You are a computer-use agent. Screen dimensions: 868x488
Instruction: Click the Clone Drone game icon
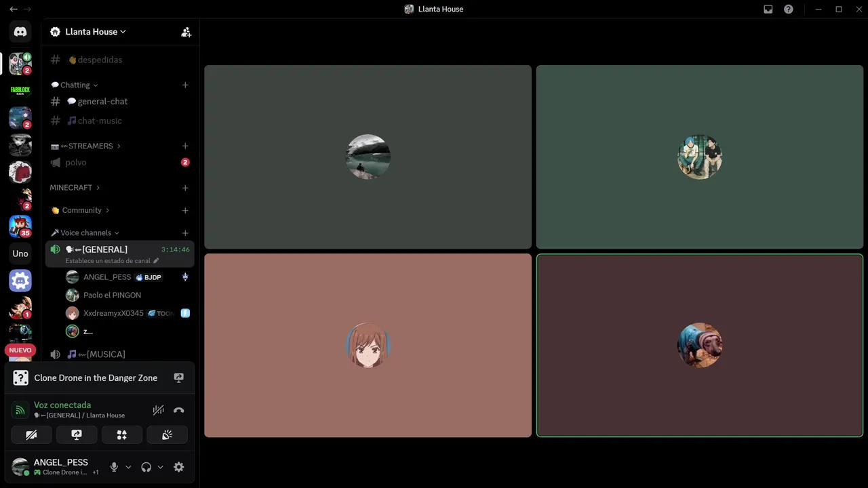[x=21, y=378]
